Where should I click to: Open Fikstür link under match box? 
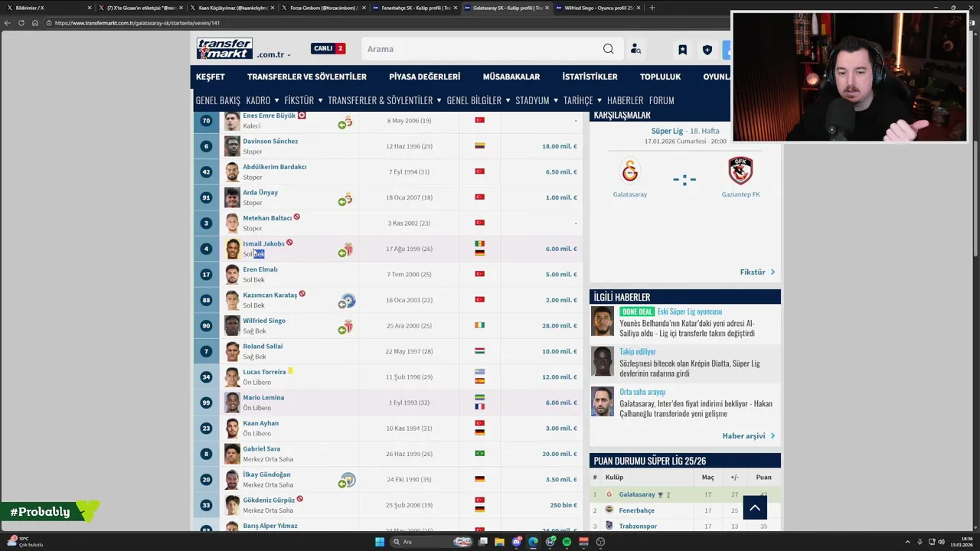tap(757, 272)
